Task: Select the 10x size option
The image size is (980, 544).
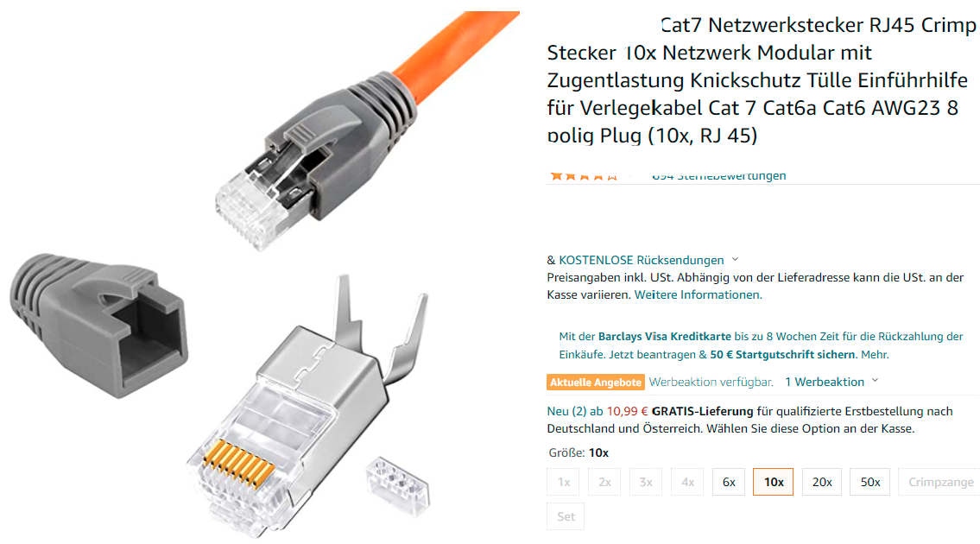Action: pyautogui.click(x=773, y=482)
